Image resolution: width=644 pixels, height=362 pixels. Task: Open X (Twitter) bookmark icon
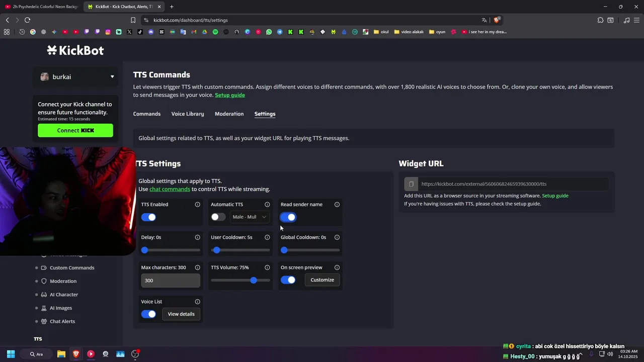tap(129, 32)
